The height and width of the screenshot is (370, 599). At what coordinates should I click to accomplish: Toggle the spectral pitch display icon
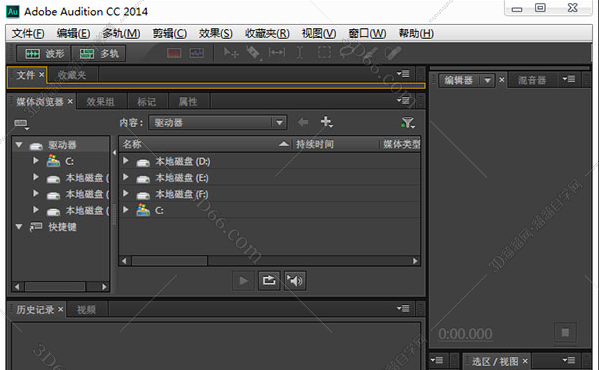[197, 53]
